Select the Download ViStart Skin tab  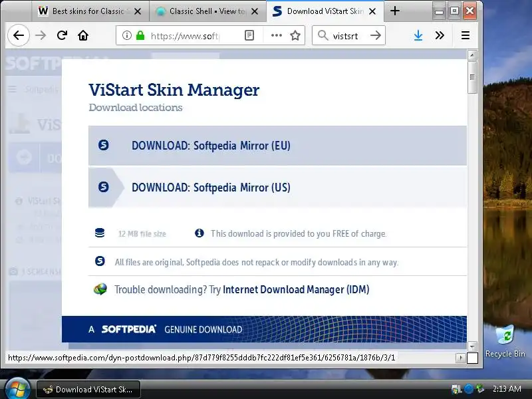325,11
